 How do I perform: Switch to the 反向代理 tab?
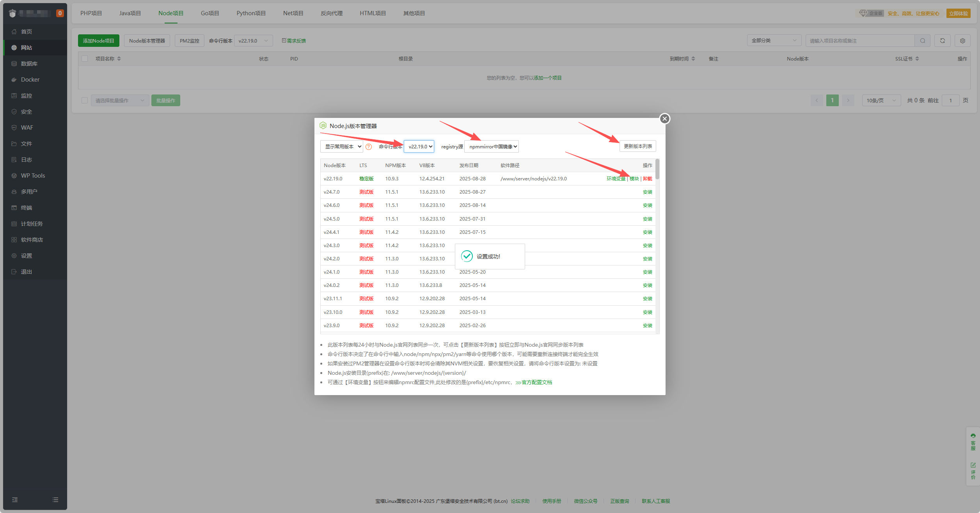(332, 13)
